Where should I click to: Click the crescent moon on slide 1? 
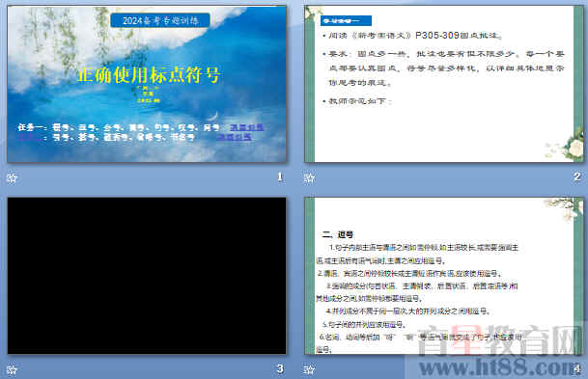point(213,115)
